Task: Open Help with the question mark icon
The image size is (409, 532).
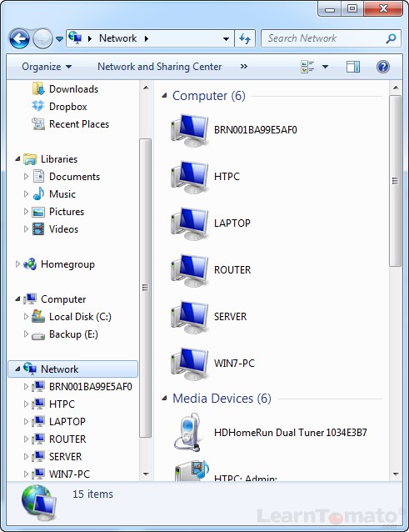Action: point(382,67)
